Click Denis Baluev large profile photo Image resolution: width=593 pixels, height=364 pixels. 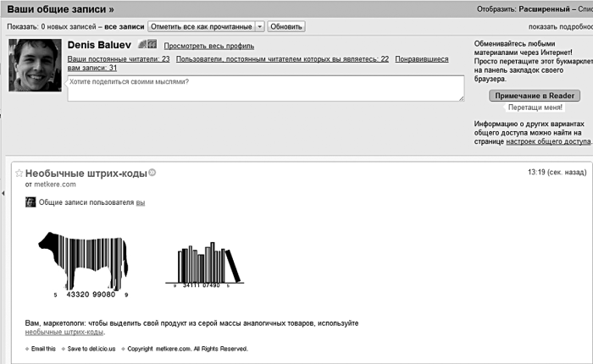(x=36, y=65)
